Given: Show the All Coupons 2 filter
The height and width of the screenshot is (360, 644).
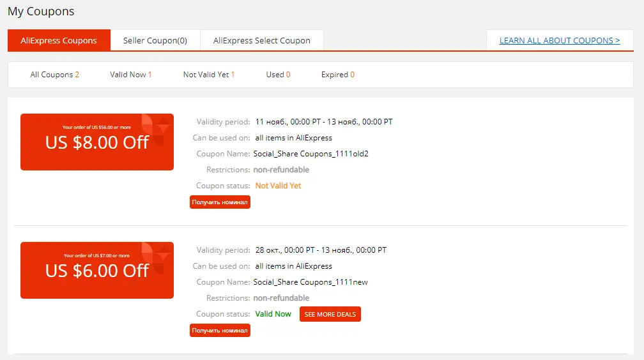Looking at the screenshot, I should (x=55, y=74).
